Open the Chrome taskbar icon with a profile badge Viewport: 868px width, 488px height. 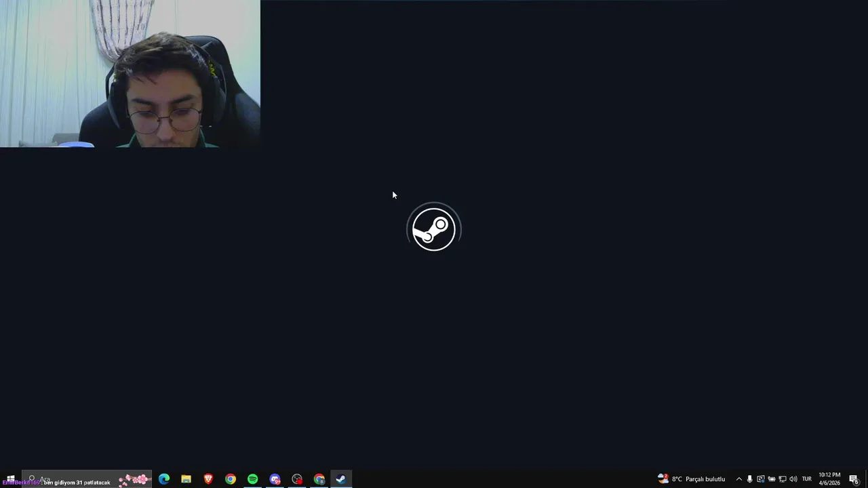(319, 479)
